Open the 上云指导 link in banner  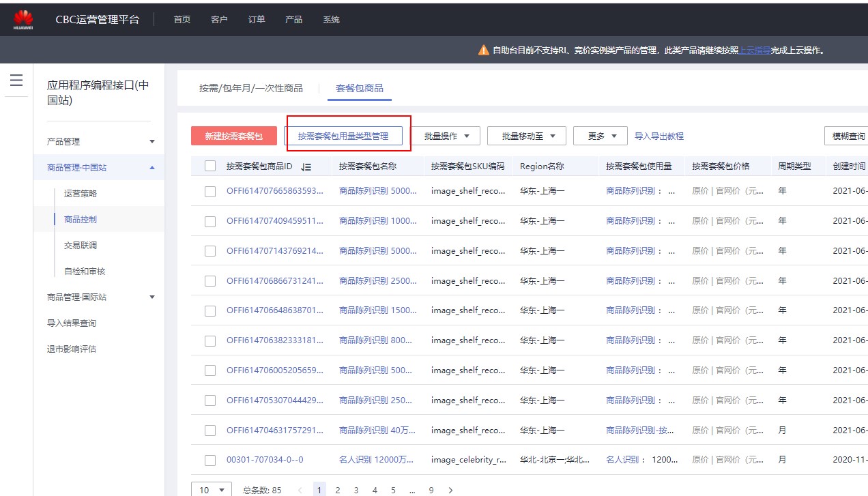755,50
